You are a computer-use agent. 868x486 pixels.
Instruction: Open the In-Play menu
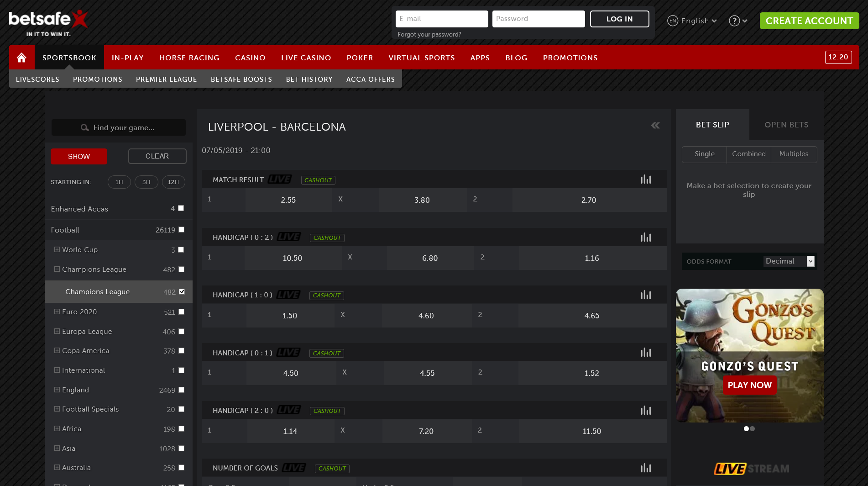pyautogui.click(x=128, y=58)
